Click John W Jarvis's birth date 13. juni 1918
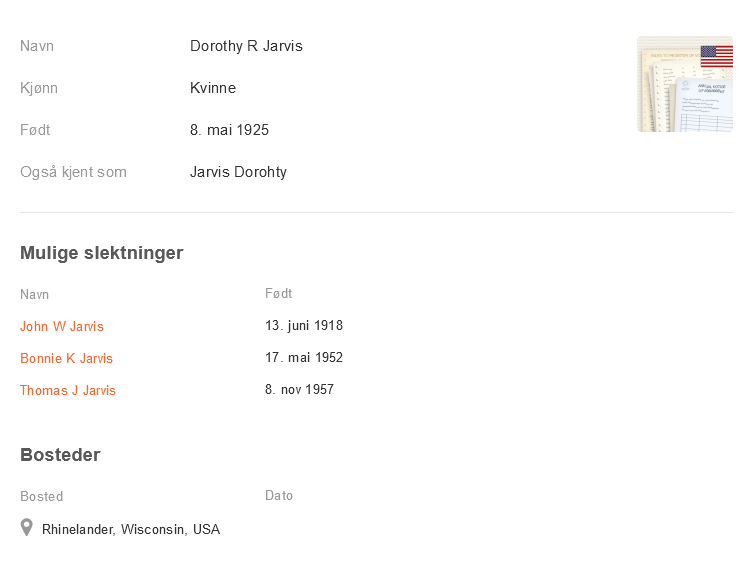Viewport: 753px width, 575px height. (304, 326)
